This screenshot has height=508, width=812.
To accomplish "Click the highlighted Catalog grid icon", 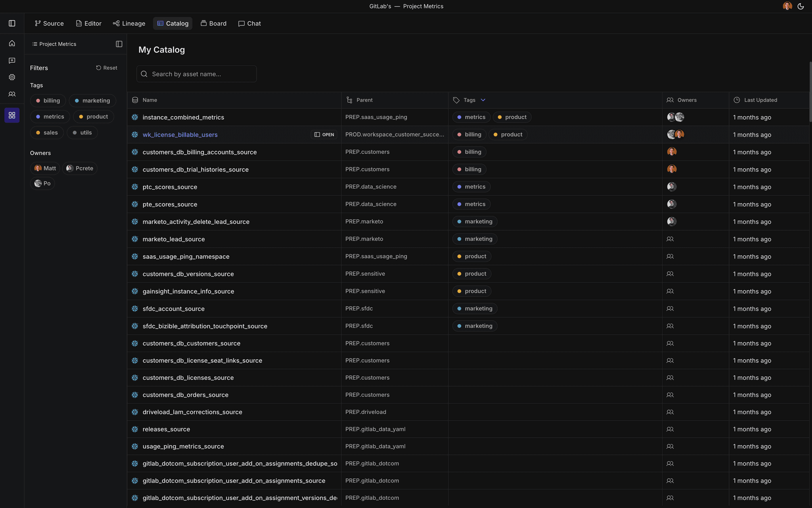I will tap(12, 115).
